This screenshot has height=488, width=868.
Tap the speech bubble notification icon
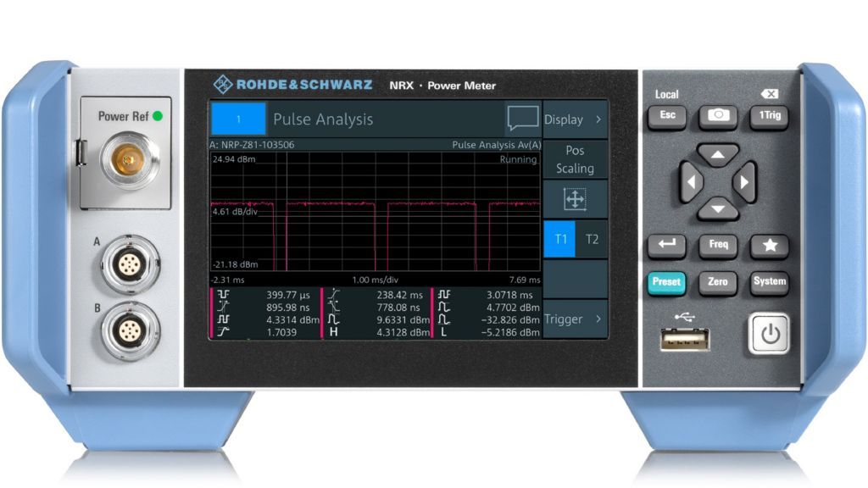pos(522,119)
